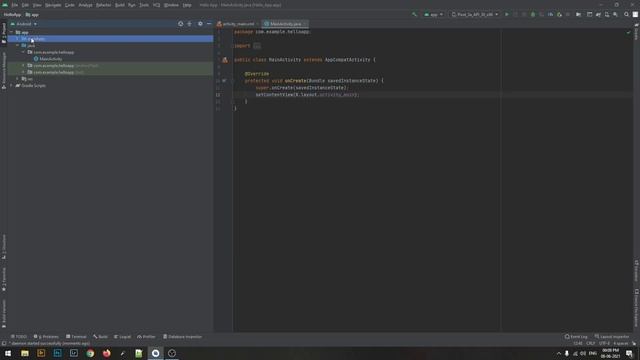Toggle the Build Variants side tab

click(x=4, y=313)
